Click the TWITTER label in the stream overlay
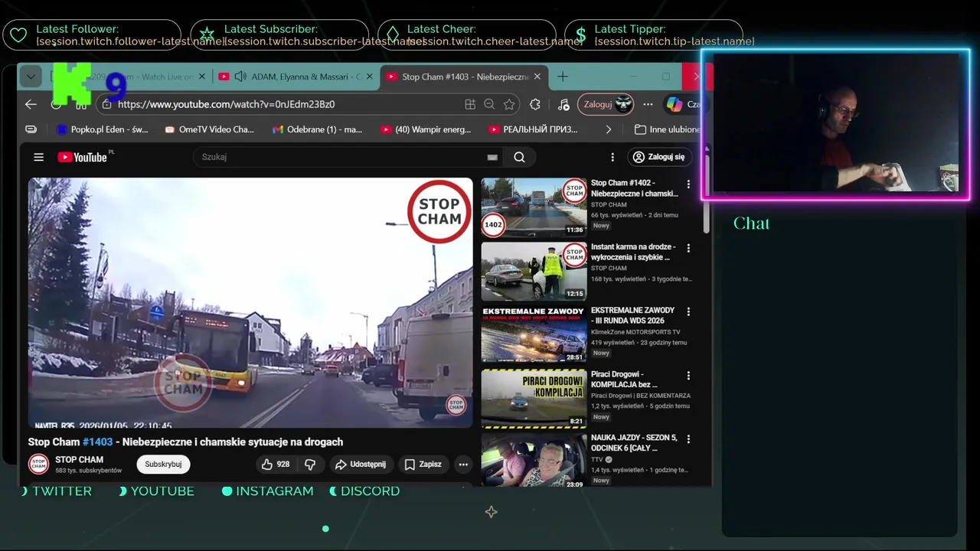Screen dimensions: 980x551 tap(62, 491)
